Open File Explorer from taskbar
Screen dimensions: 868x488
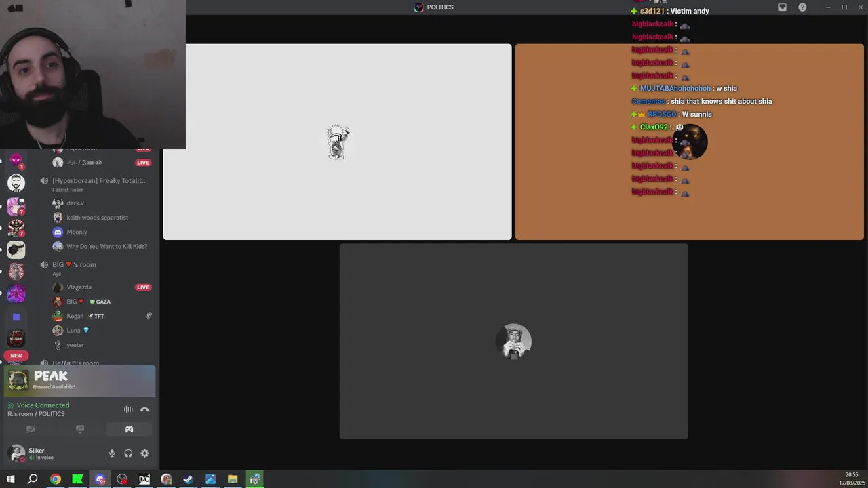[233, 479]
